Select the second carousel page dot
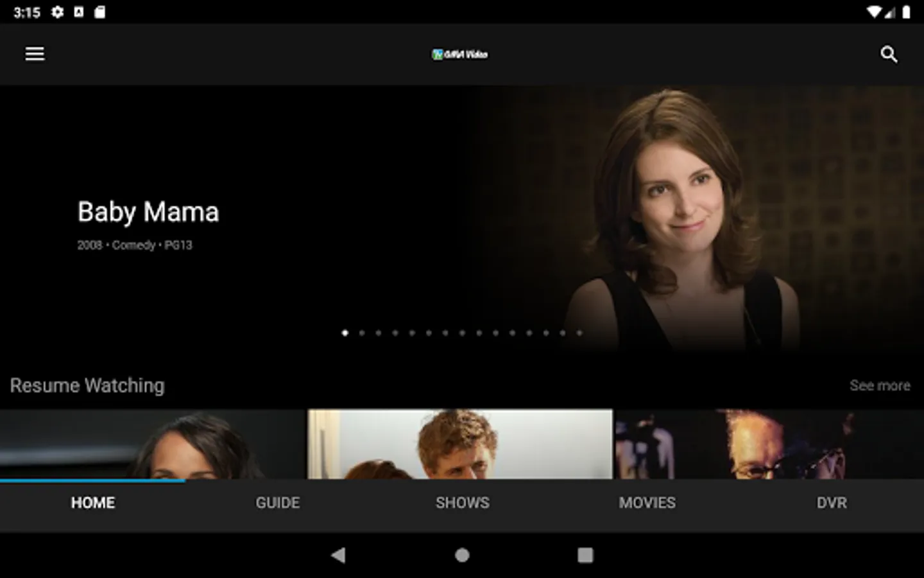Viewport: 924px width, 578px height. coord(362,333)
